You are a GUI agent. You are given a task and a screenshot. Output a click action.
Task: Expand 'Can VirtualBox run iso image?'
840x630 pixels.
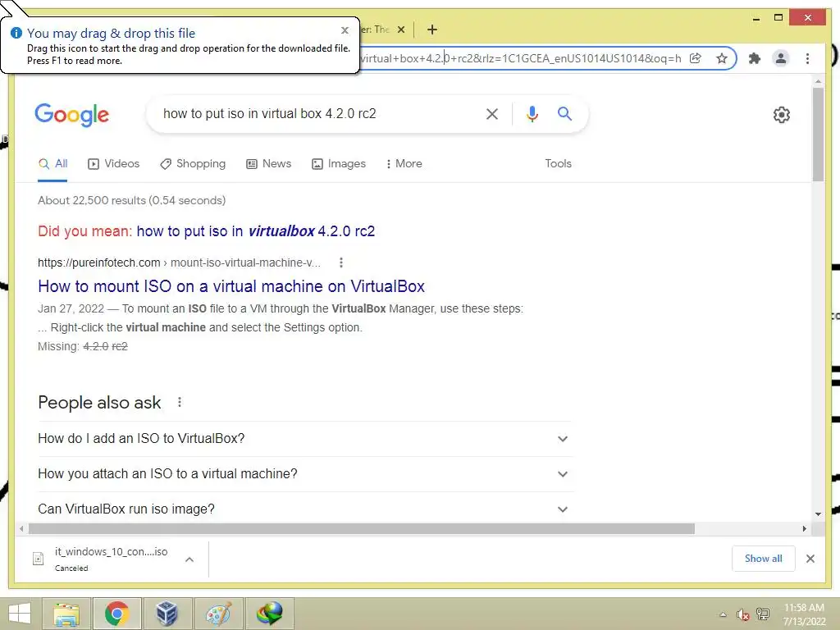305,509
